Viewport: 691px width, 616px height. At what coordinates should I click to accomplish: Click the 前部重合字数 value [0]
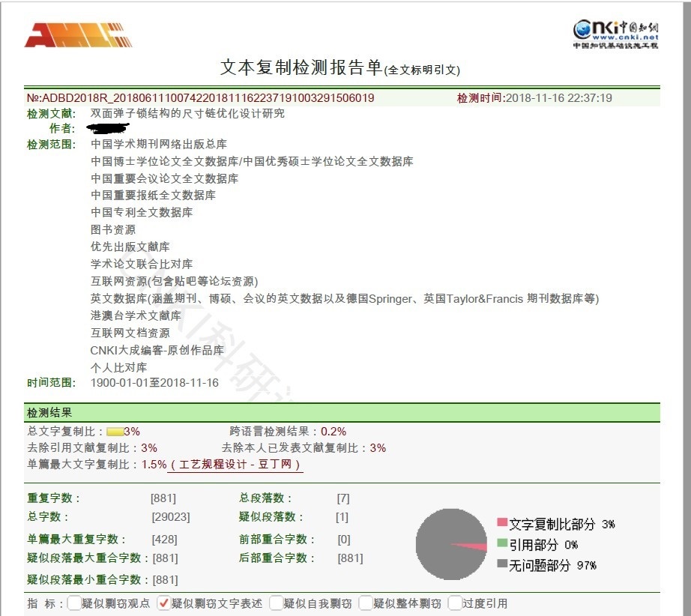344,540
